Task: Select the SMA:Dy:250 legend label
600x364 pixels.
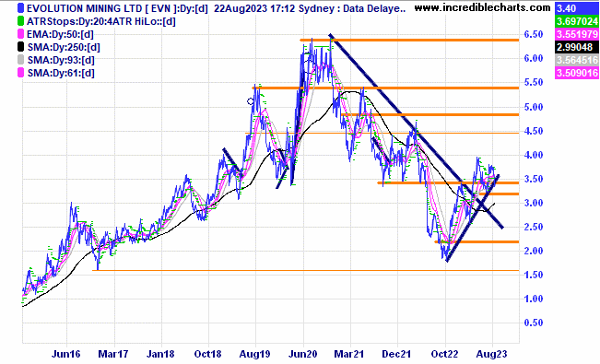Action: click(64, 47)
